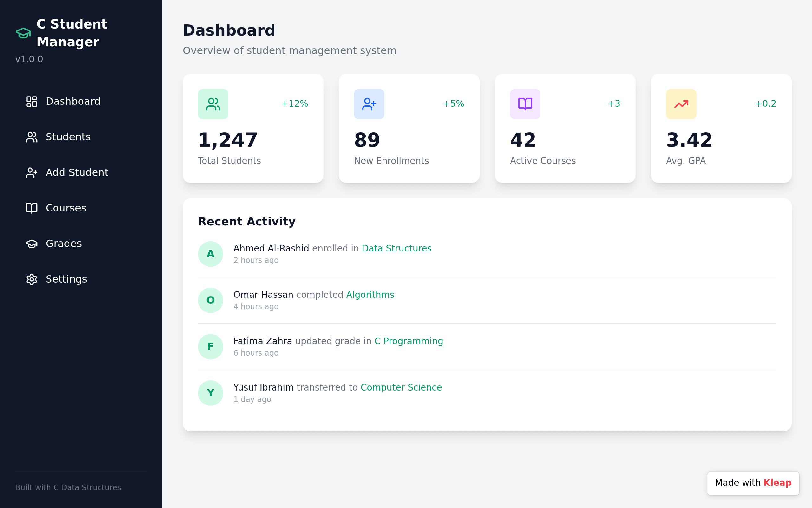Click the 1,247 total students value
The height and width of the screenshot is (508, 812).
pyautogui.click(x=228, y=140)
